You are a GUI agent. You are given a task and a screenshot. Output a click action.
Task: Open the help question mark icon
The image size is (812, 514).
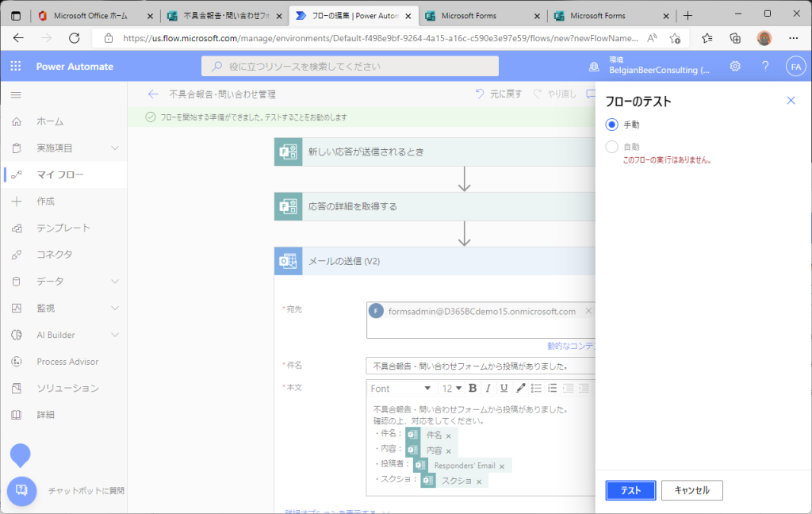point(765,67)
